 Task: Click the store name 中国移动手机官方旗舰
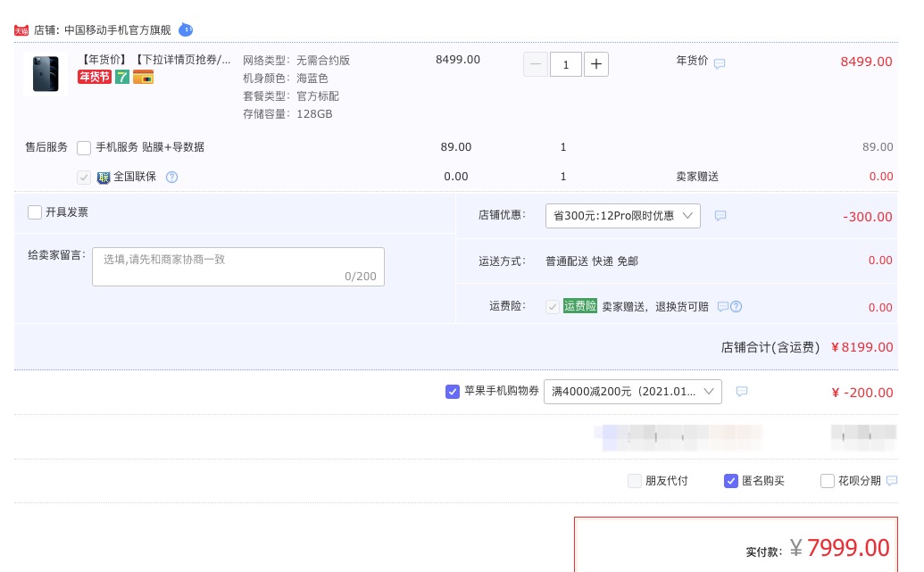(x=117, y=30)
